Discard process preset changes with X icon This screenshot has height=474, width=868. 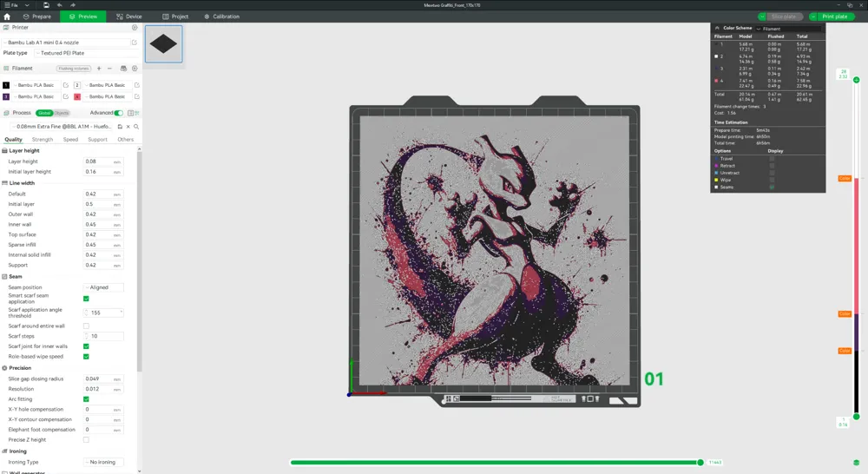(128, 126)
